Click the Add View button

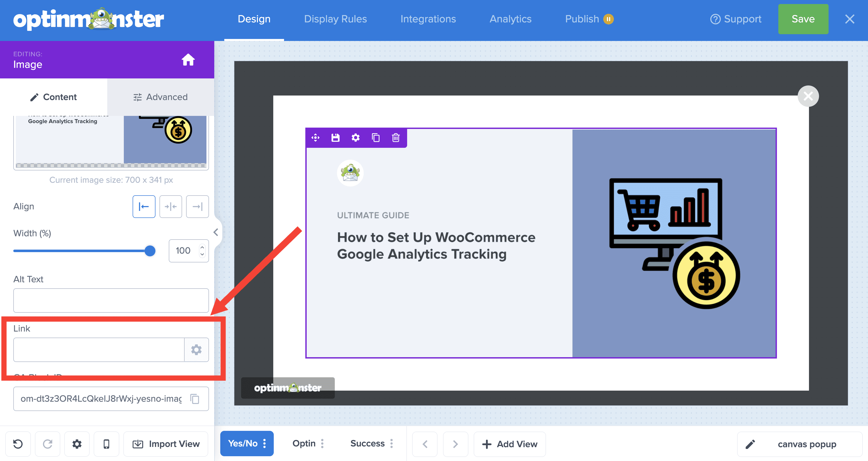tap(510, 444)
